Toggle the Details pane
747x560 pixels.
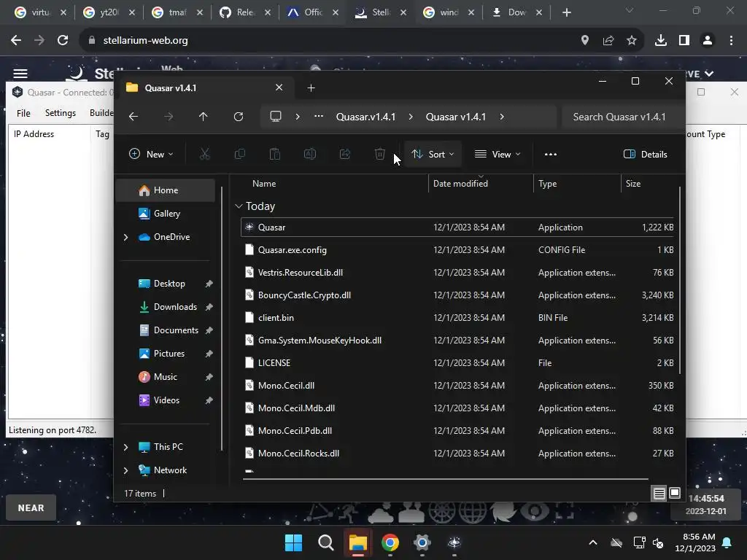[646, 154]
